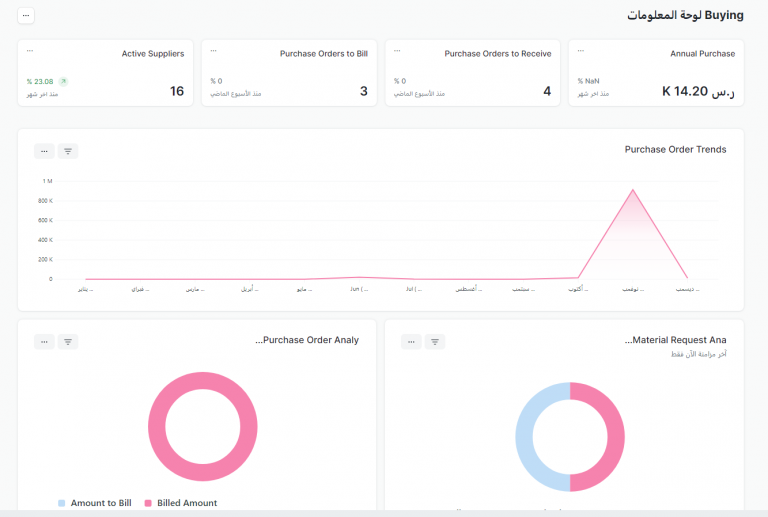
Task: Open the Active Suppliers card options menu
Action: [x=30, y=51]
